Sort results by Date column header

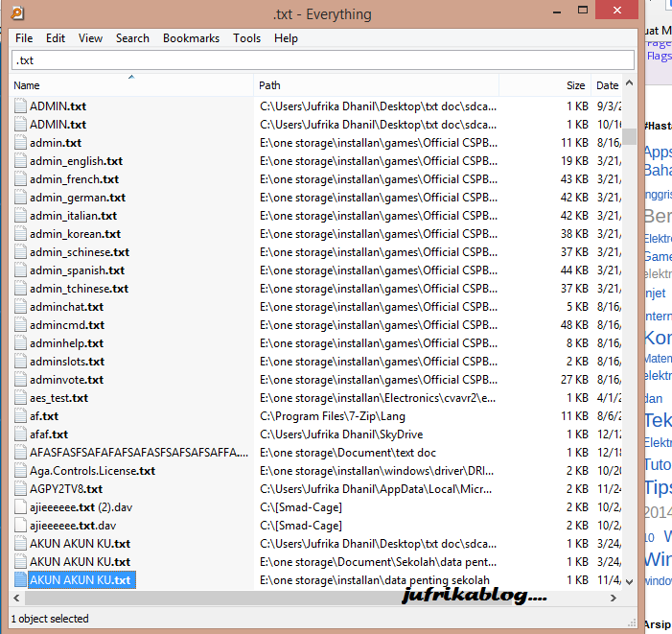pos(607,85)
